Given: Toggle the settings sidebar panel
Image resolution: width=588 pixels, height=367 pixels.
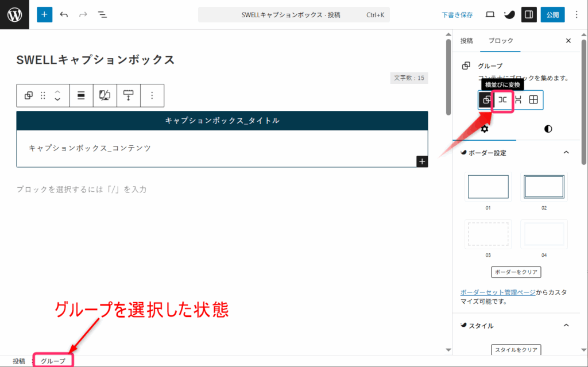Looking at the screenshot, I should (x=529, y=14).
